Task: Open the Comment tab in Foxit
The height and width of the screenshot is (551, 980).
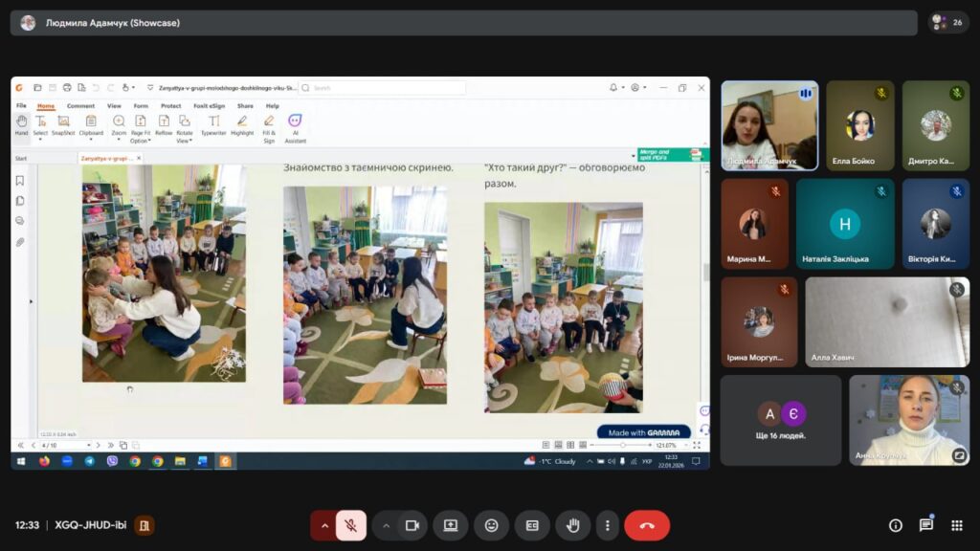Action: [80, 106]
